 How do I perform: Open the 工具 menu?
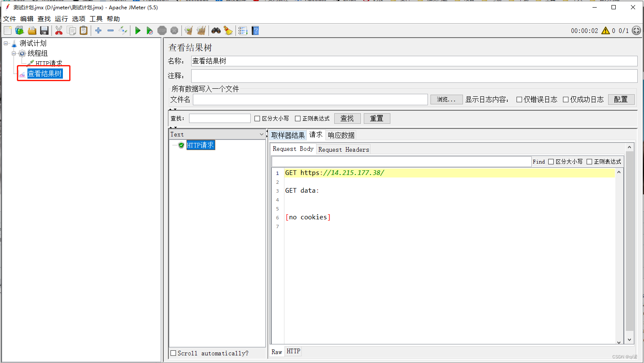click(96, 19)
